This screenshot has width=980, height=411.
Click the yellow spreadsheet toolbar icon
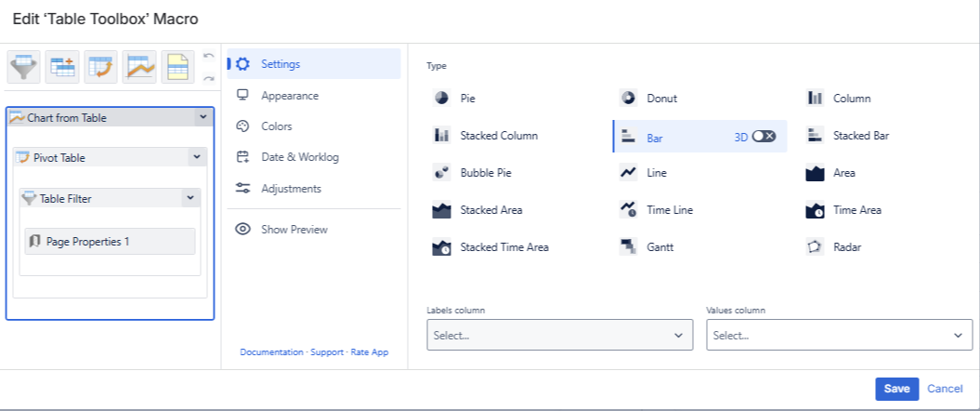pyautogui.click(x=177, y=68)
